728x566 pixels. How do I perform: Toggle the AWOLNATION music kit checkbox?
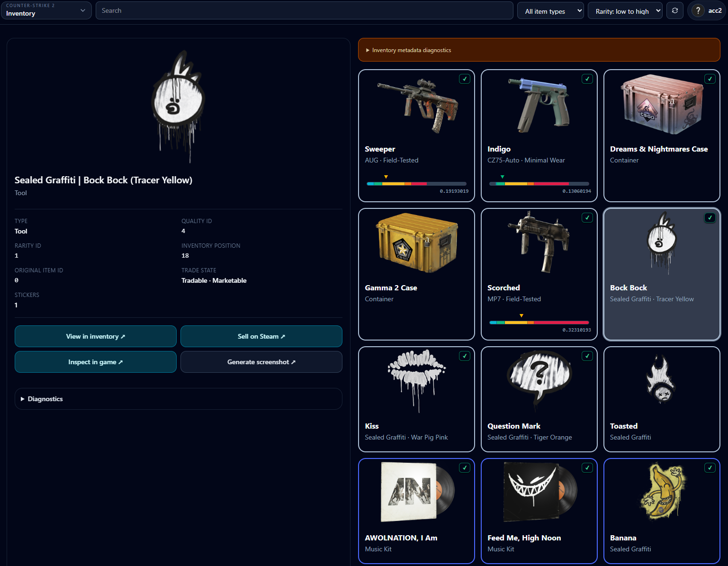tap(465, 468)
